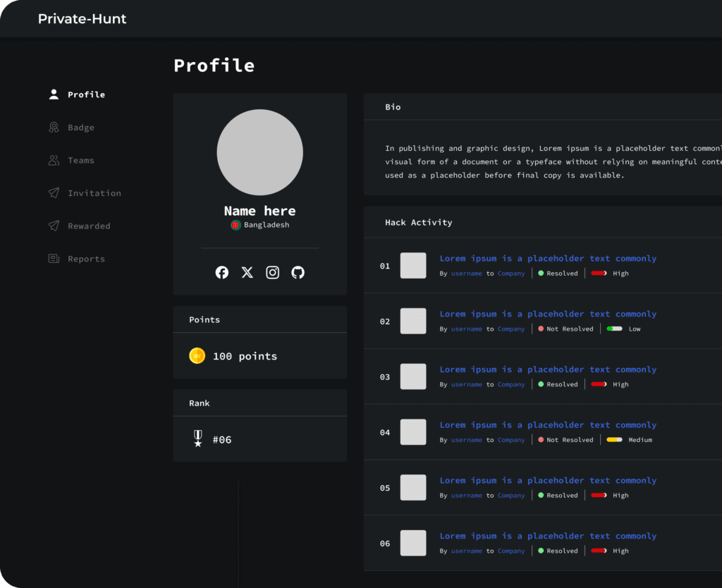Click the Reports newspaper icon
Image resolution: width=722 pixels, height=588 pixels.
[54, 258]
